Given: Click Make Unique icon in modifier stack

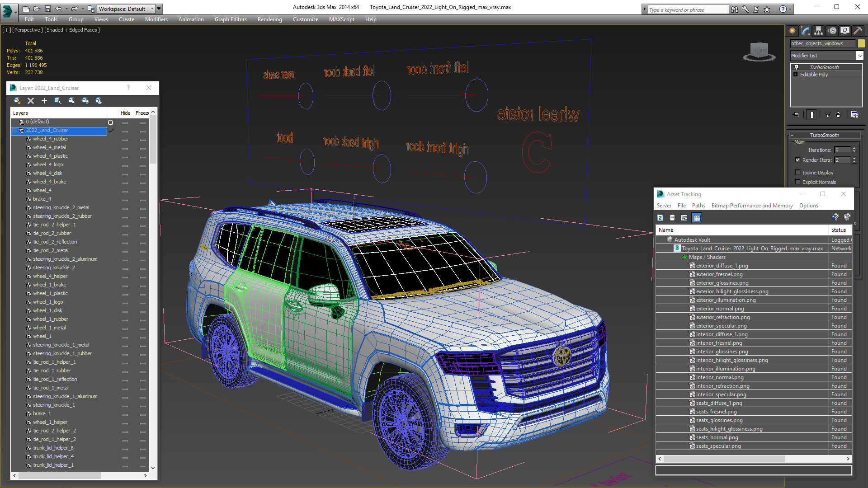Looking at the screenshot, I should pos(827,115).
